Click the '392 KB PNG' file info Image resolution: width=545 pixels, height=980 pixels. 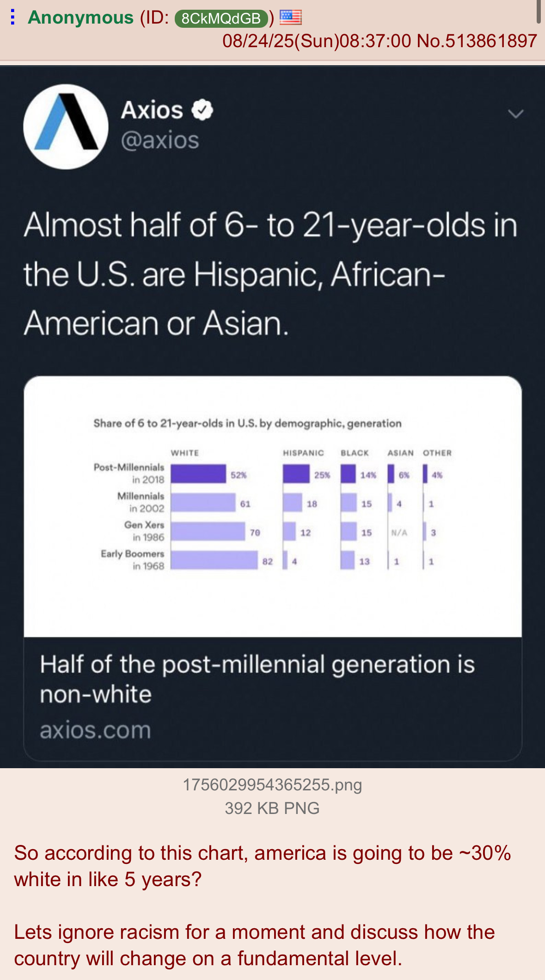tap(272, 808)
